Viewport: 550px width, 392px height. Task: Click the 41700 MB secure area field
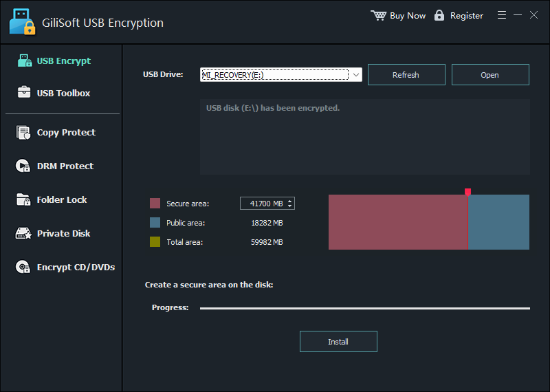267,203
